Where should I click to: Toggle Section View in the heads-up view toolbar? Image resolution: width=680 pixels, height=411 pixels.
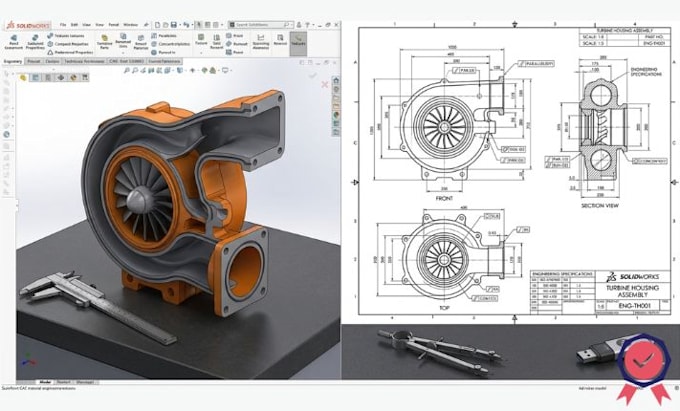coord(151,70)
